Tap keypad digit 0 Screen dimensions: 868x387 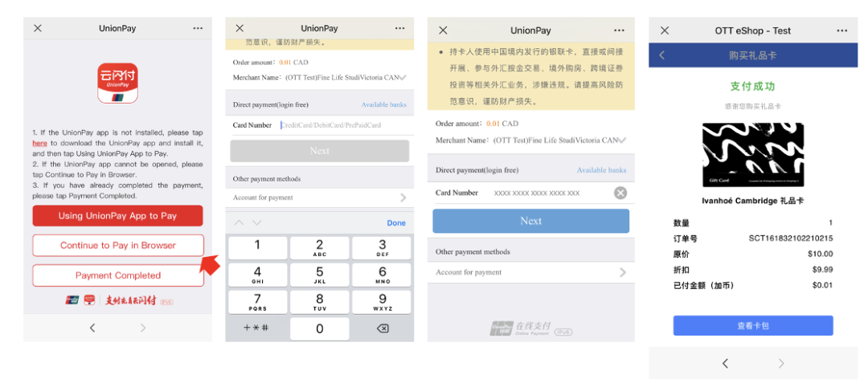click(319, 329)
